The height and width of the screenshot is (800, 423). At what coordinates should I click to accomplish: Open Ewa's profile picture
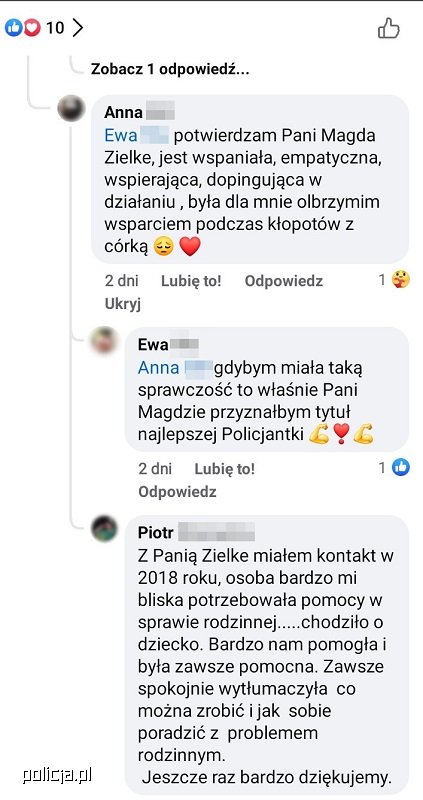(x=105, y=341)
